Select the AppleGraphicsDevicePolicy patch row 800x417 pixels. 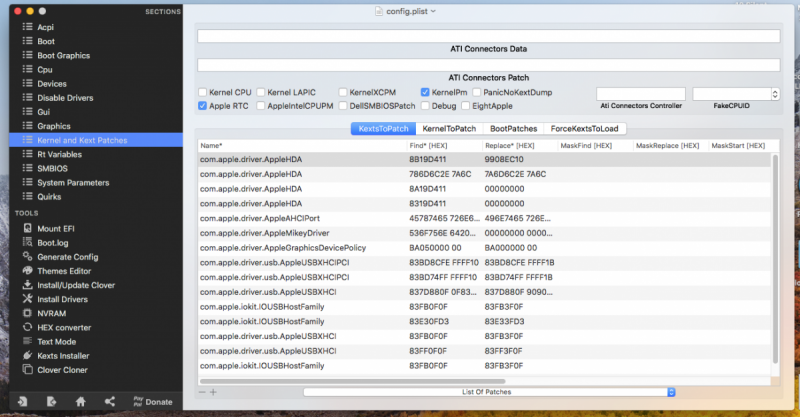point(484,248)
